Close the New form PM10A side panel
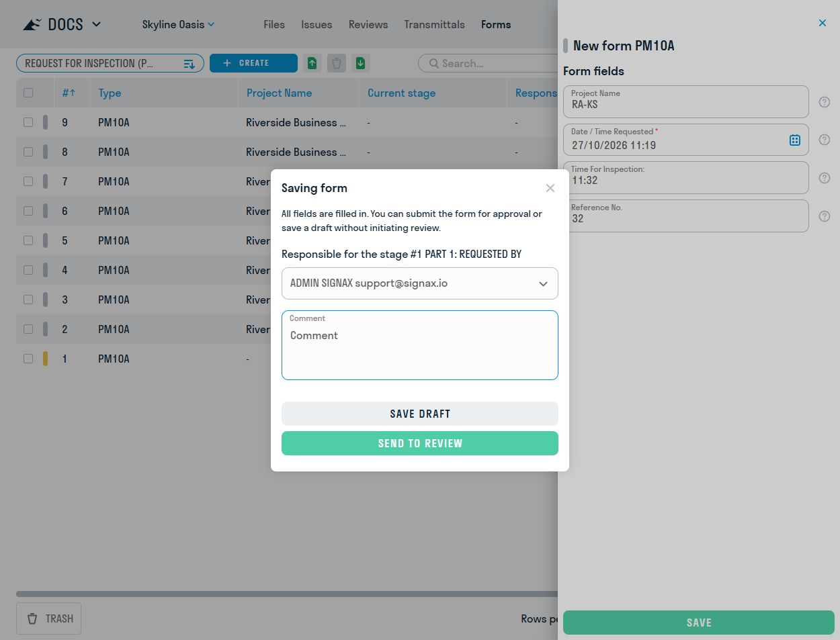Screen dimensions: 840x640 tap(823, 23)
